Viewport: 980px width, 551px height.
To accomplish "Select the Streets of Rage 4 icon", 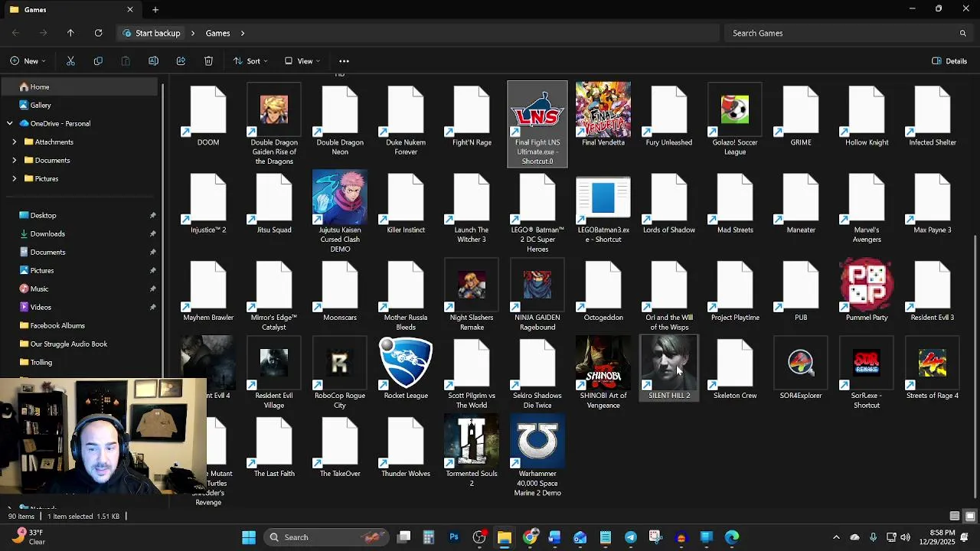I will [933, 364].
